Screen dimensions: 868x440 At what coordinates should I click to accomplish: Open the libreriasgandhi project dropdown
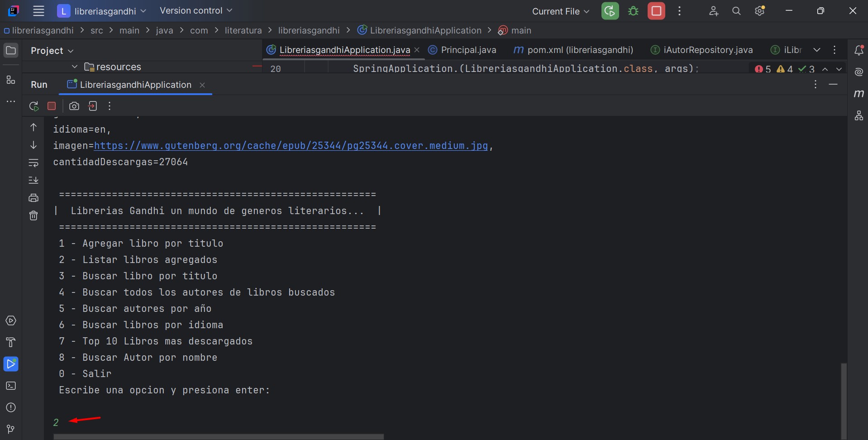(x=102, y=11)
